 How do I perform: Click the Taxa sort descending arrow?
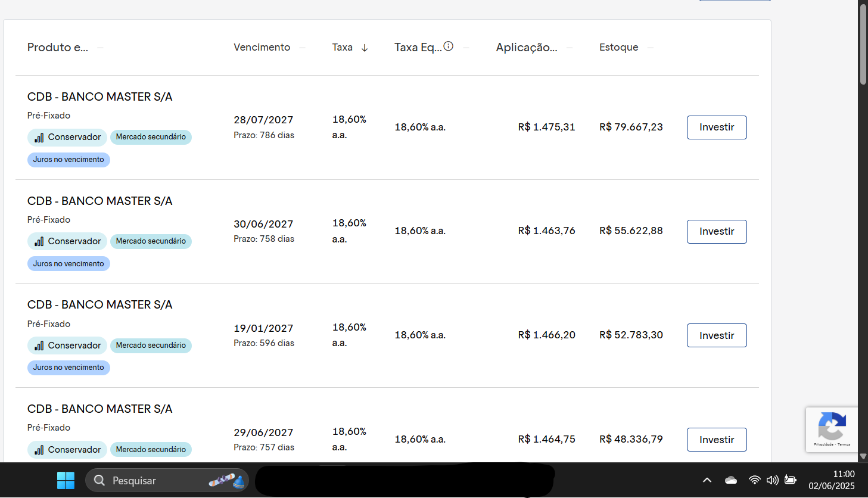[x=365, y=48]
